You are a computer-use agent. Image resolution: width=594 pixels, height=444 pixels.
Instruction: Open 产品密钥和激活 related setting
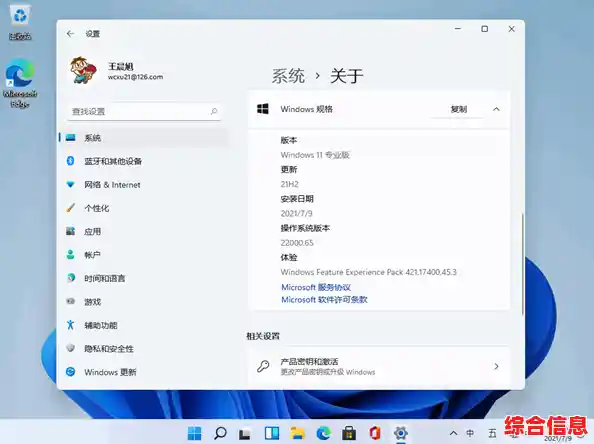(379, 366)
